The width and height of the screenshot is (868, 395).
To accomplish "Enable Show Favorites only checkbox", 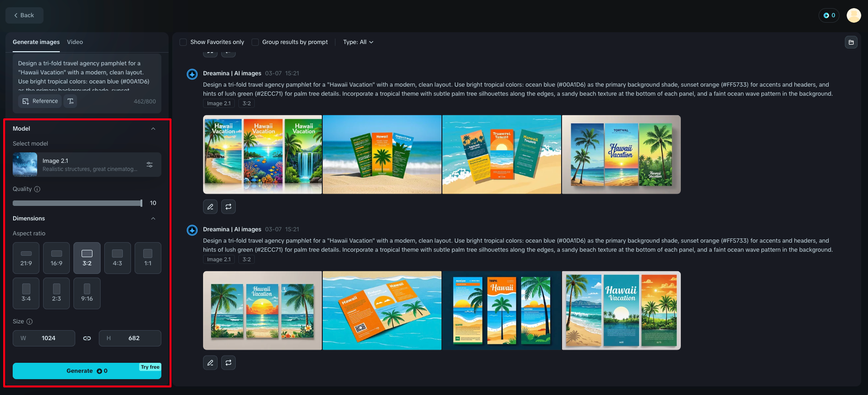I will (x=183, y=42).
